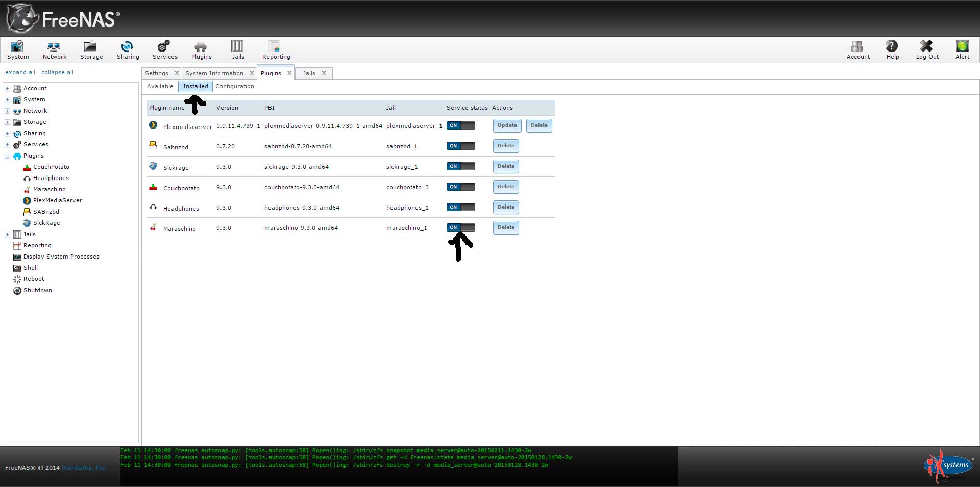Click Shutdown in the sidebar tree
The width and height of the screenshot is (980, 487).
[37, 290]
